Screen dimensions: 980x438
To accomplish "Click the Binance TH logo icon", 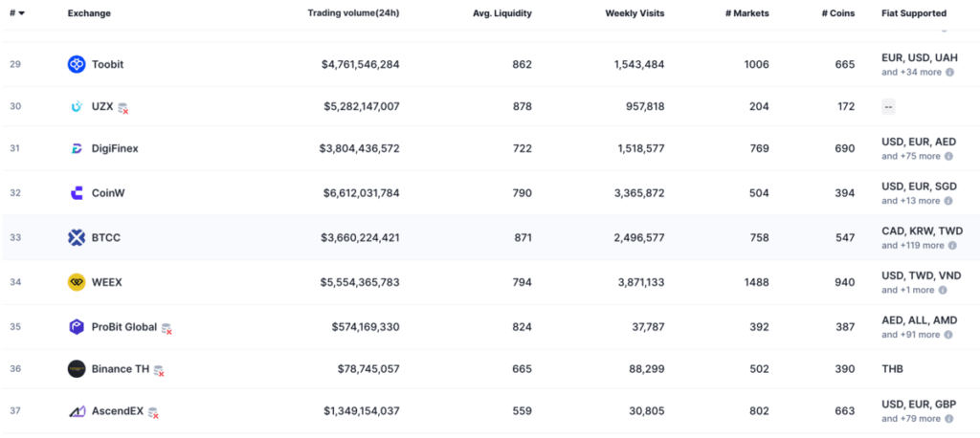I will click(x=77, y=369).
